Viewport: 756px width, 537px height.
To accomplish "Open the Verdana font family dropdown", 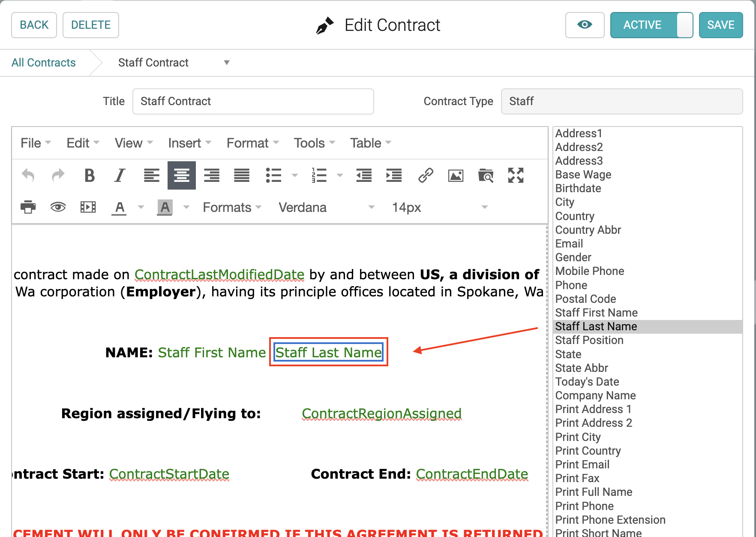I will (x=327, y=208).
